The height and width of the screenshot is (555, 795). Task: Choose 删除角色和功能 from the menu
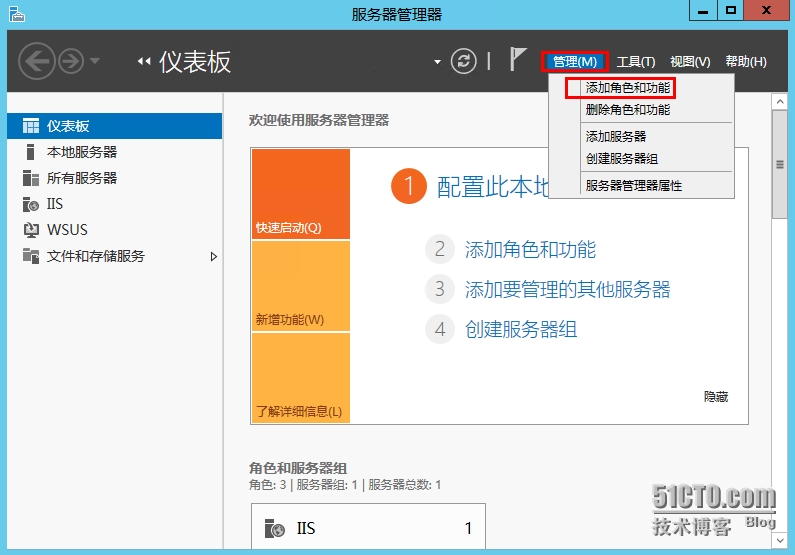pyautogui.click(x=628, y=109)
